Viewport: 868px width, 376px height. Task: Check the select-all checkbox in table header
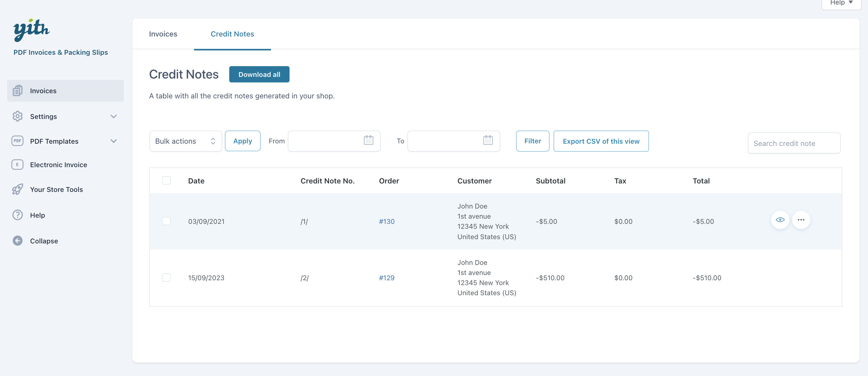[x=166, y=181]
